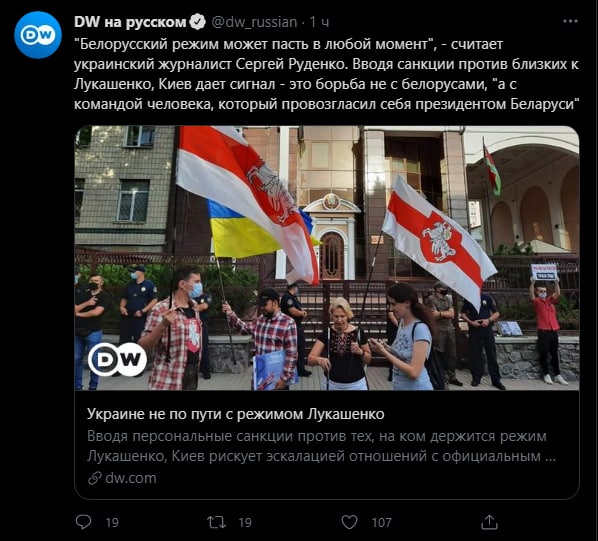Click the tweet body text quoting Руденко
The width and height of the screenshot is (598, 541).
click(327, 74)
